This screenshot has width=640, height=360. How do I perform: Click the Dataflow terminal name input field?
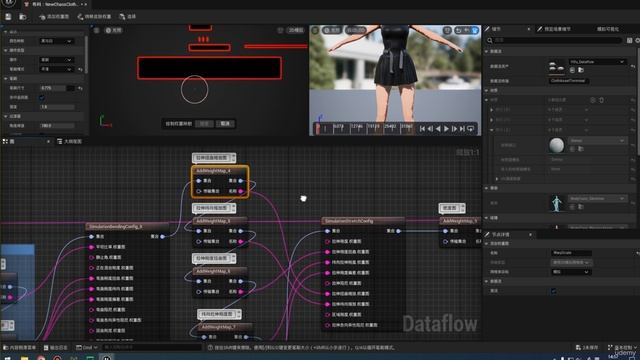click(568, 81)
